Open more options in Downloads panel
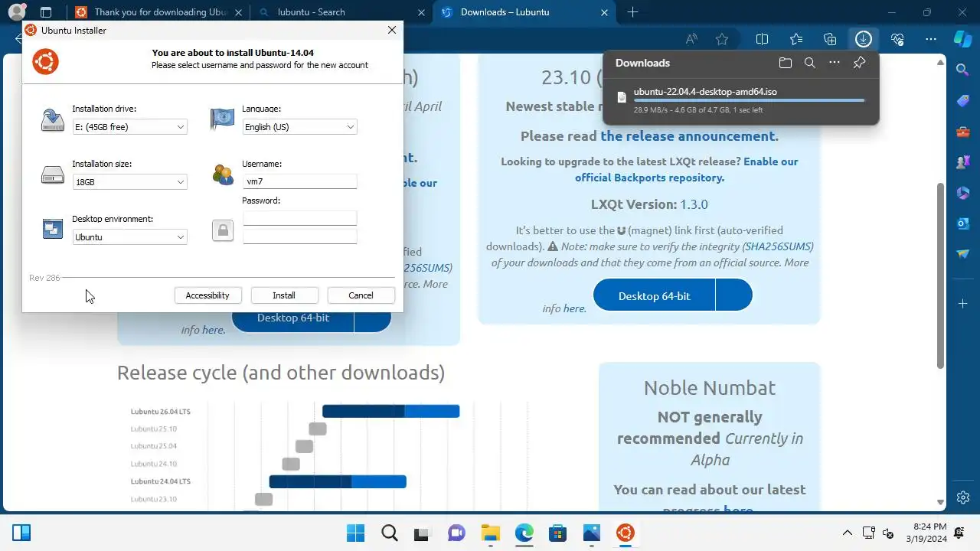 (835, 63)
